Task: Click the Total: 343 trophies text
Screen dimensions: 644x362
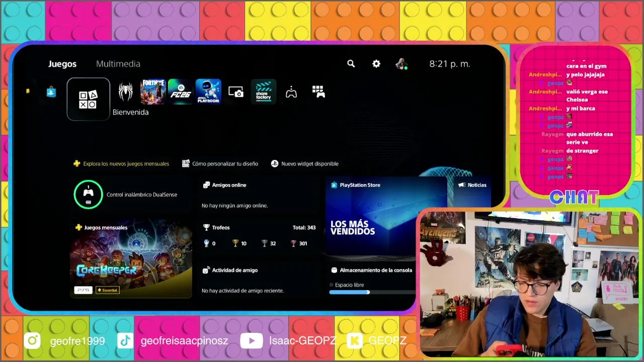Action: 304,227
